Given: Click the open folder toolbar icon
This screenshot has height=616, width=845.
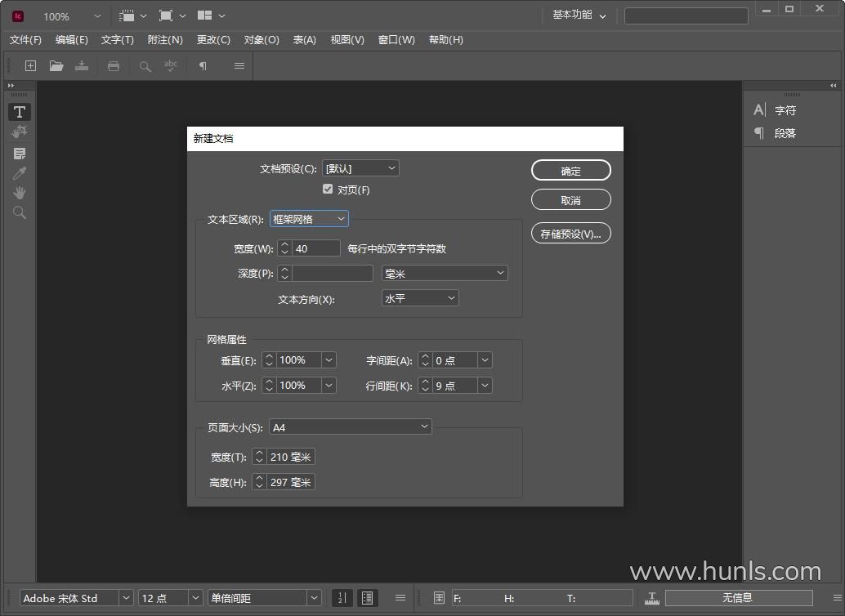Looking at the screenshot, I should click(56, 65).
